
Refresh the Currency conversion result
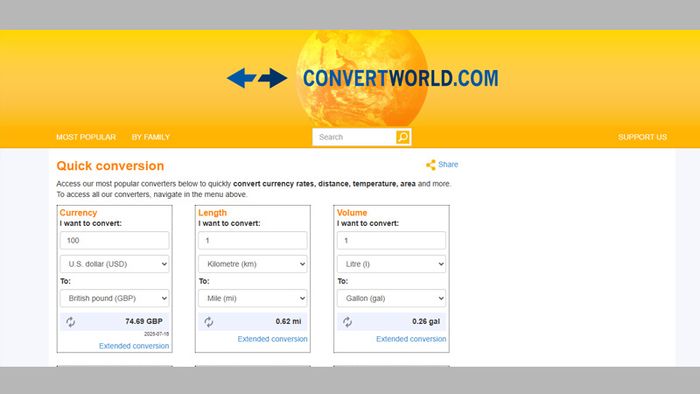[x=71, y=322]
